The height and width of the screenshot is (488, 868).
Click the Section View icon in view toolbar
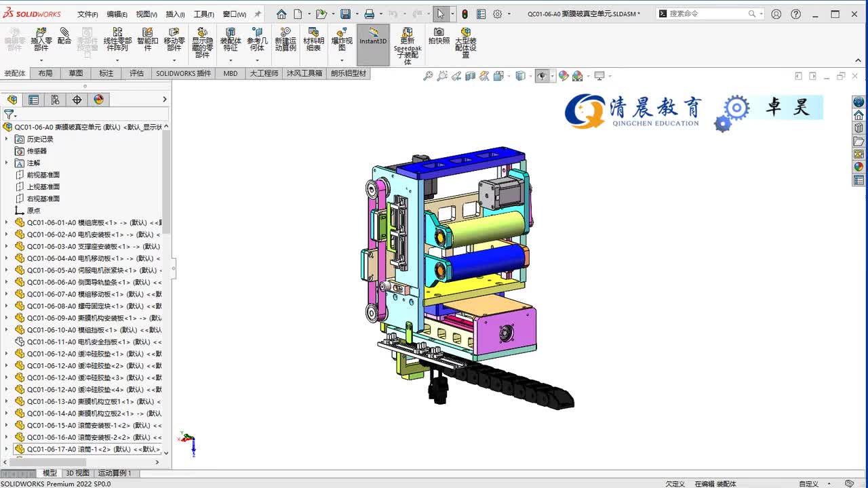[x=471, y=76]
